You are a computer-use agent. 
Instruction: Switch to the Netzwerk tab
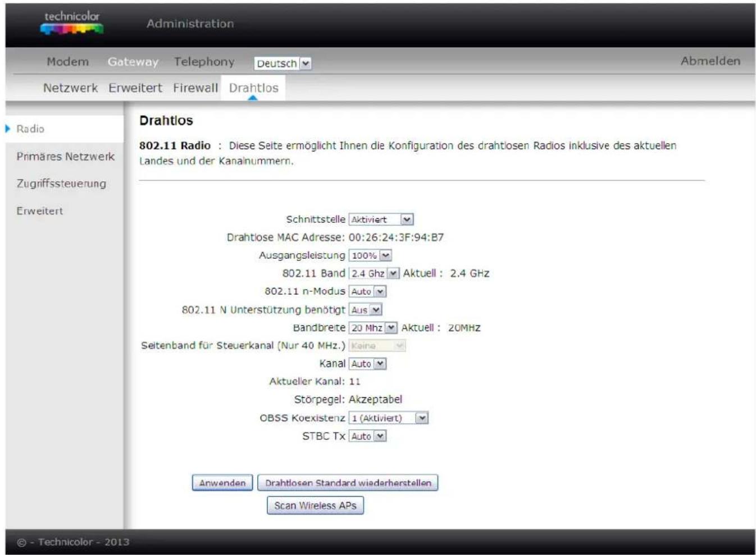[70, 88]
